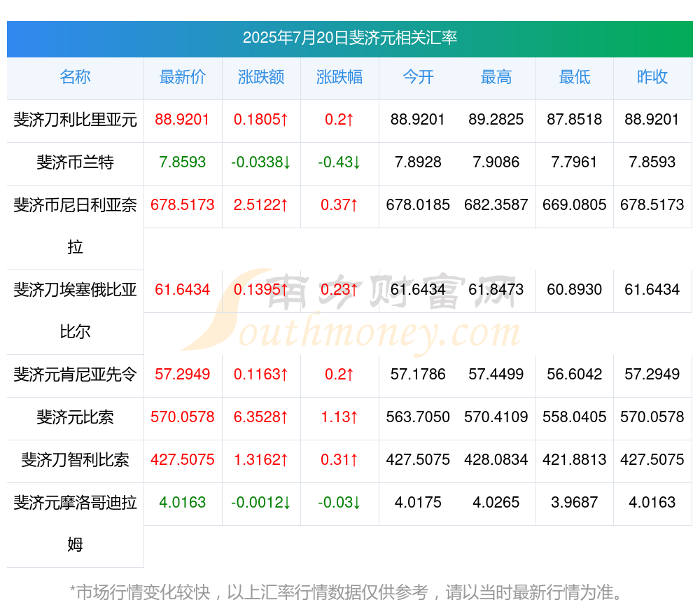Click high value 570.4109
This screenshot has width=700, height=614.
coord(496,417)
